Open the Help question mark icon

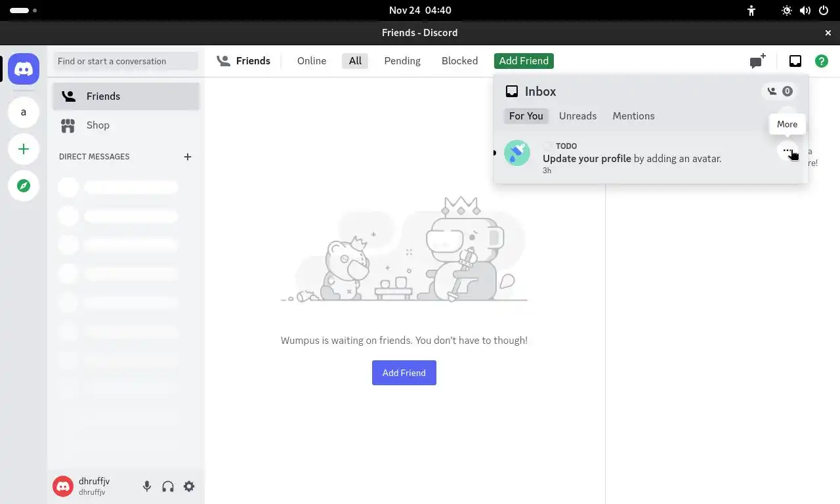point(822,61)
